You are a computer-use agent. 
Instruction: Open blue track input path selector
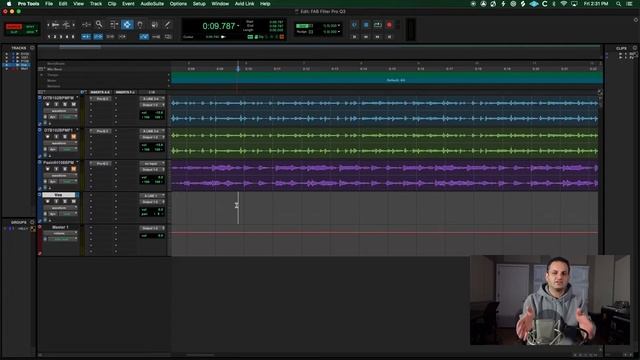point(152,99)
